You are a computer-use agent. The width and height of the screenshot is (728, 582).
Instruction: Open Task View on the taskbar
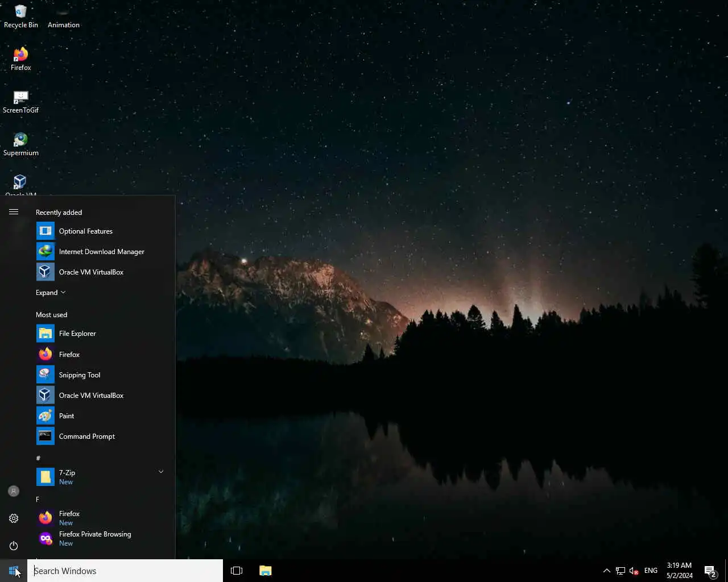tap(237, 571)
